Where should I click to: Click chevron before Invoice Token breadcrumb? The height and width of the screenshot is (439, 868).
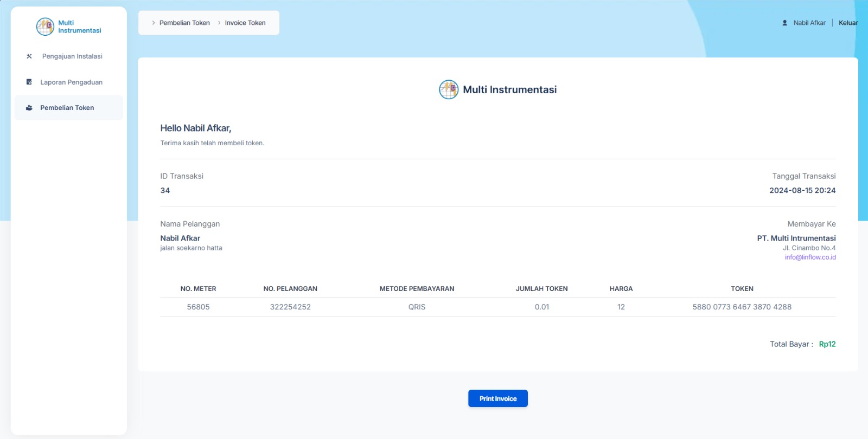(x=219, y=23)
